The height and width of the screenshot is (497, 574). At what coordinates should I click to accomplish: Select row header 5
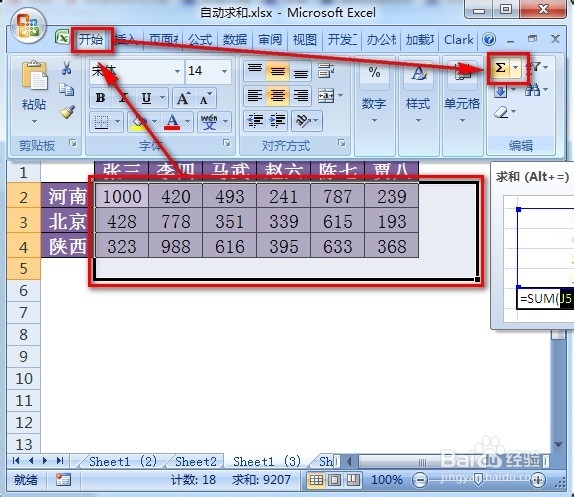(x=23, y=269)
